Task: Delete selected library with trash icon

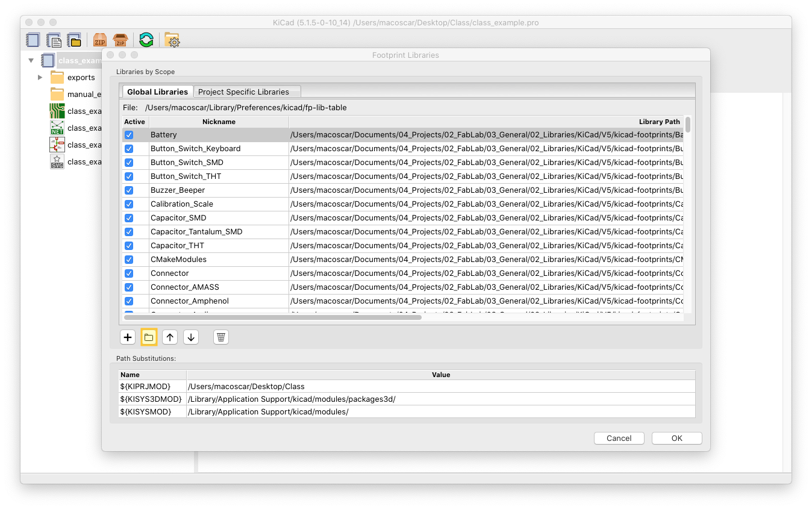Action: tap(221, 337)
